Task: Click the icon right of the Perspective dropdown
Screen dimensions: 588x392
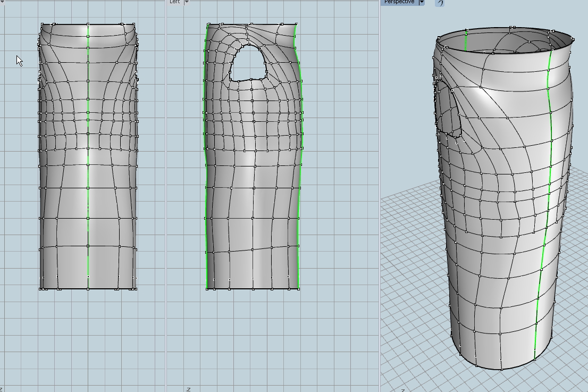Action: coord(440,3)
